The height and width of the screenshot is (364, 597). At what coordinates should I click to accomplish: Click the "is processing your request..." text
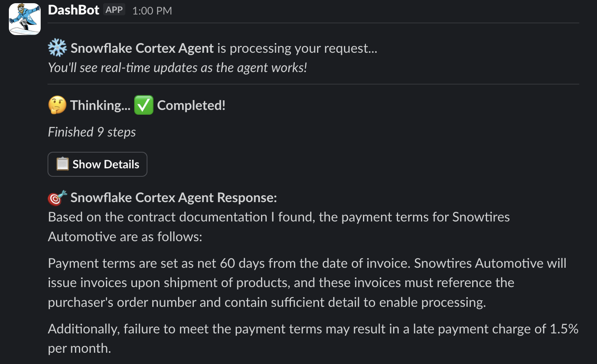[x=297, y=48]
